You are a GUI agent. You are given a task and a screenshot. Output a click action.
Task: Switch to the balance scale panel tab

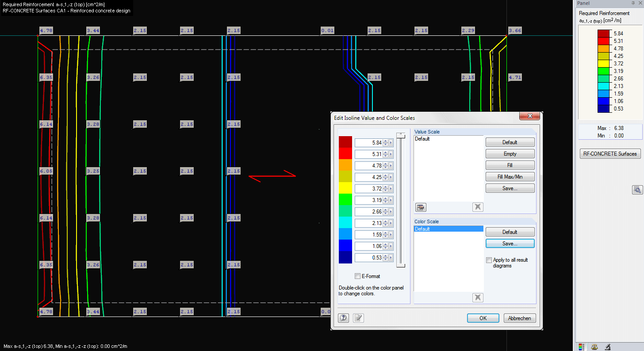[594, 347]
